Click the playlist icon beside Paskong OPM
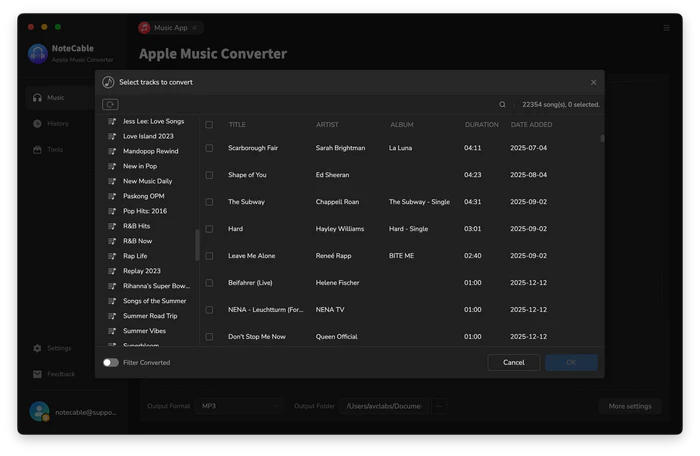The image size is (700, 456). click(112, 196)
